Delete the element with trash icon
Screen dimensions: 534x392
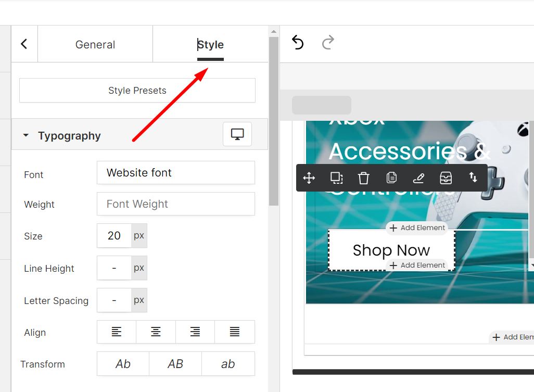click(364, 178)
